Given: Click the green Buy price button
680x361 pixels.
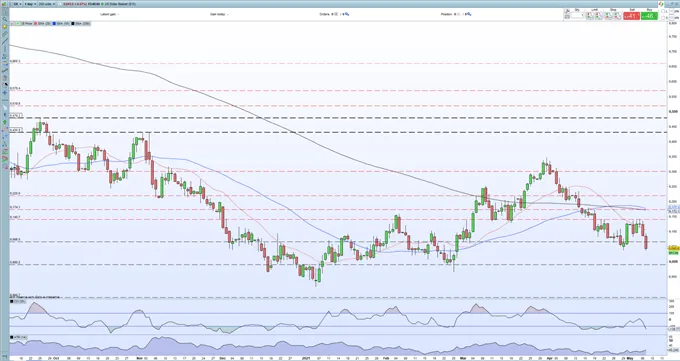Looking at the screenshot, I should tap(649, 16).
